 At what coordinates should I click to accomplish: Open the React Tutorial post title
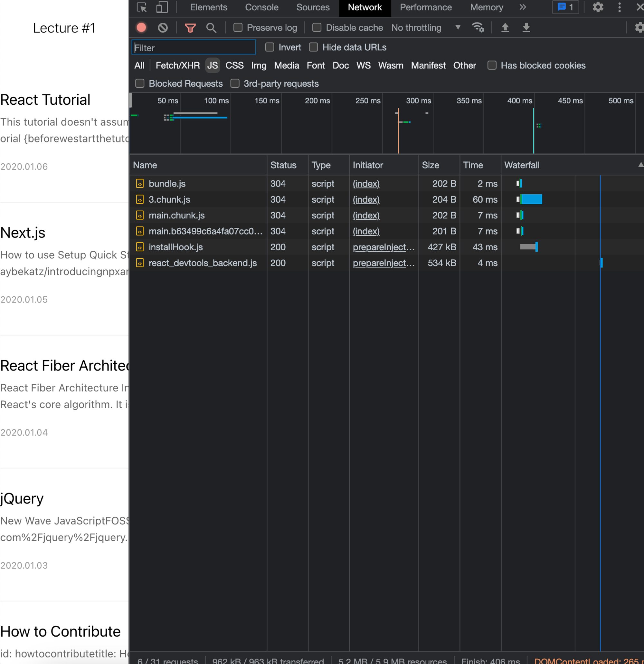click(45, 100)
